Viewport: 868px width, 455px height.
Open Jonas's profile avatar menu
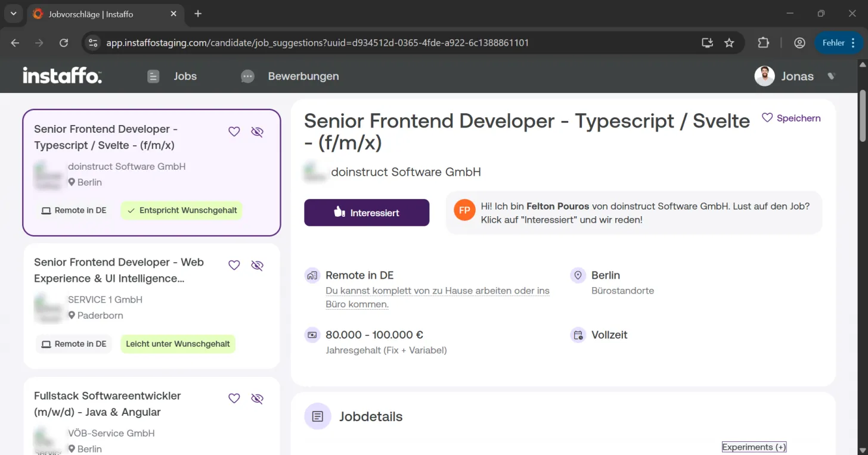click(764, 76)
